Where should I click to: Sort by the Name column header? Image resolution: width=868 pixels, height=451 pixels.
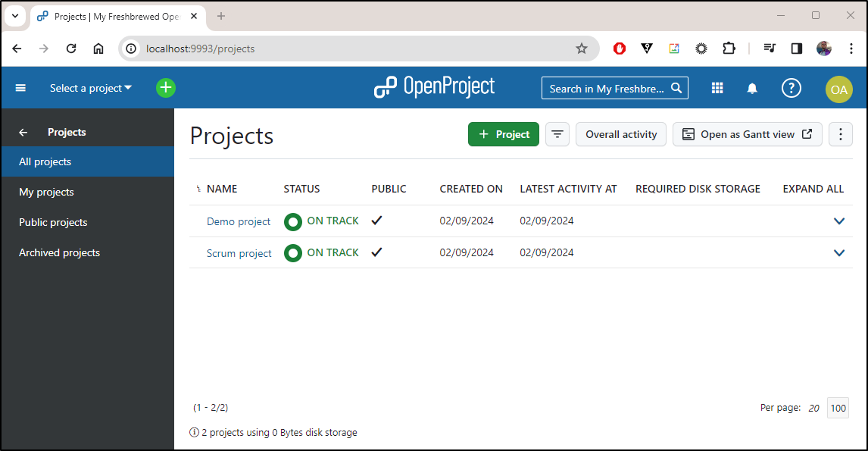(222, 189)
